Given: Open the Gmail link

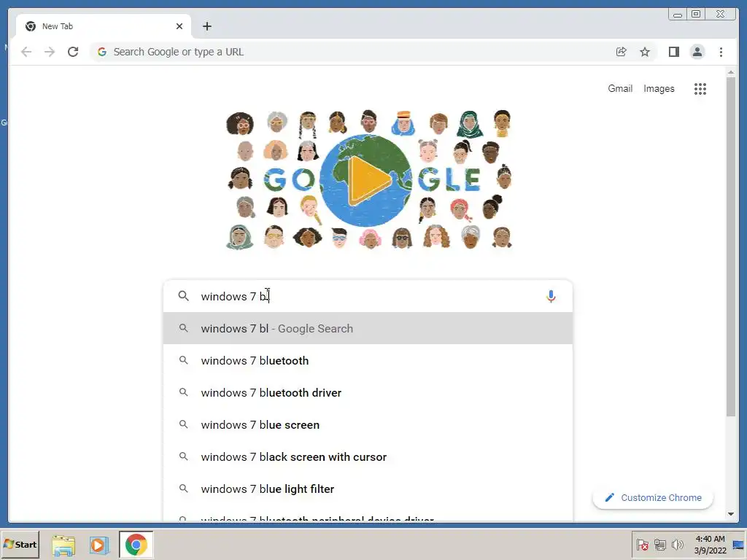Looking at the screenshot, I should (x=620, y=88).
